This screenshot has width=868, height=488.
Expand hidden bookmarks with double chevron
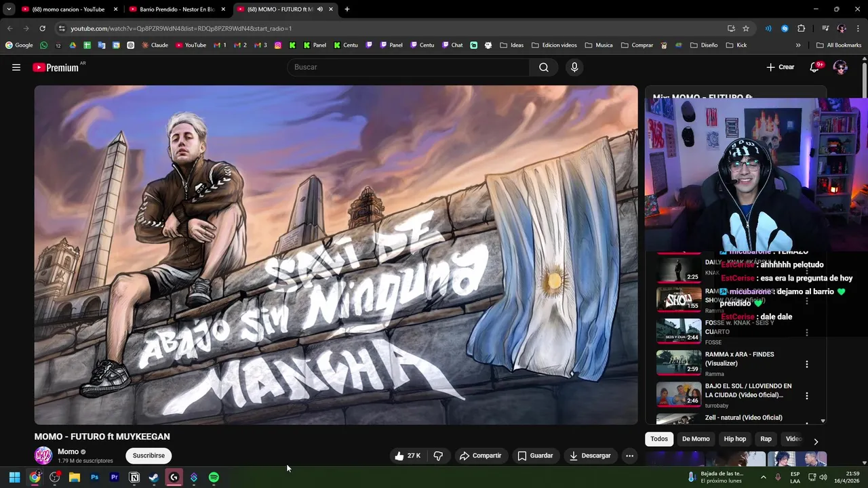pos(798,45)
